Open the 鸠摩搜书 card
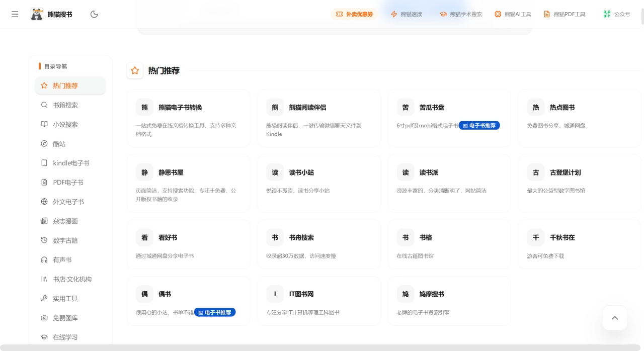This screenshot has width=644, height=351. pyautogui.click(x=449, y=301)
